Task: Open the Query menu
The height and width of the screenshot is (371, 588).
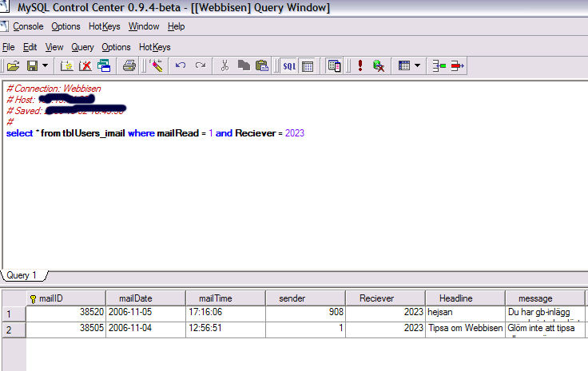Action: click(82, 47)
